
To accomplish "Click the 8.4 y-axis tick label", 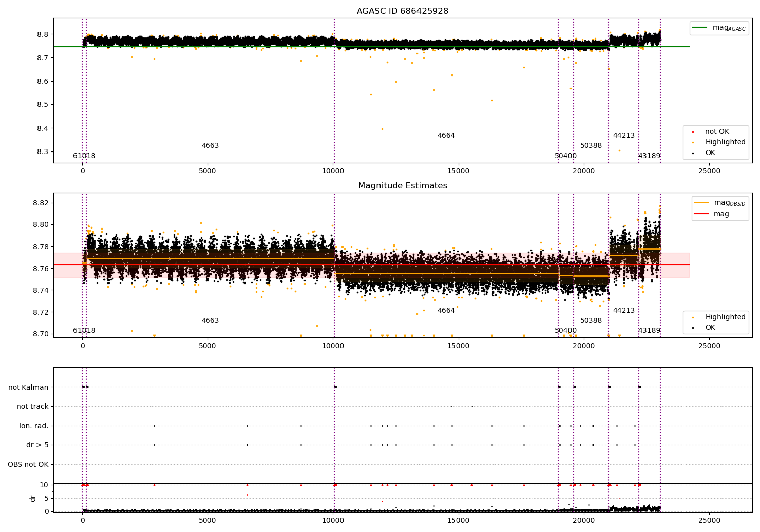I will click(x=43, y=128).
